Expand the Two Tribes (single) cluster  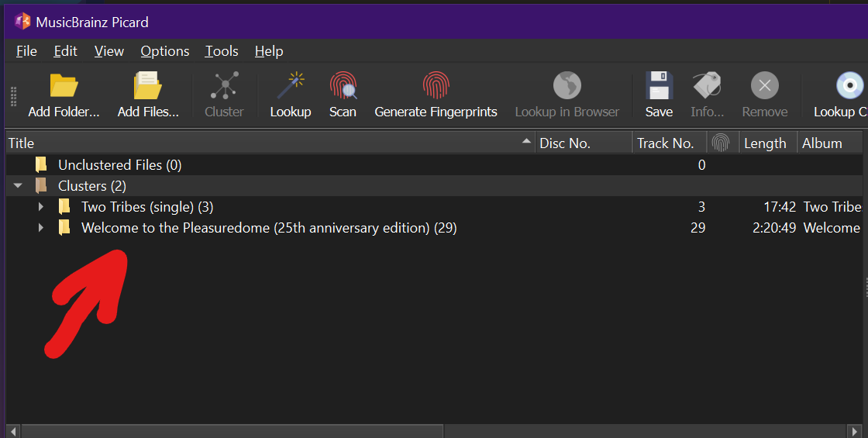(x=41, y=206)
